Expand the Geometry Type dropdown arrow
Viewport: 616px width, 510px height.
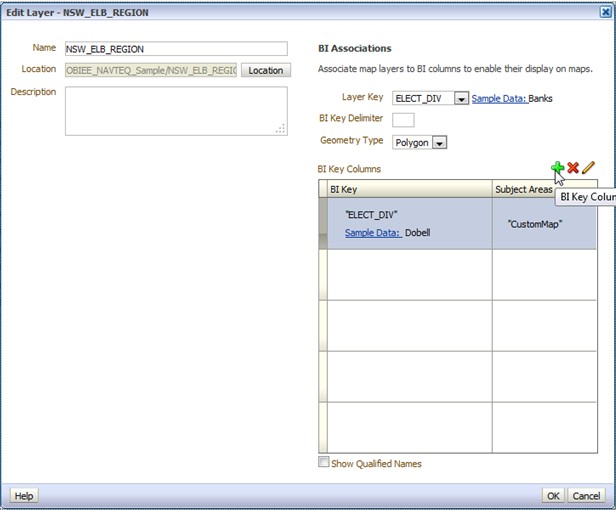(439, 143)
